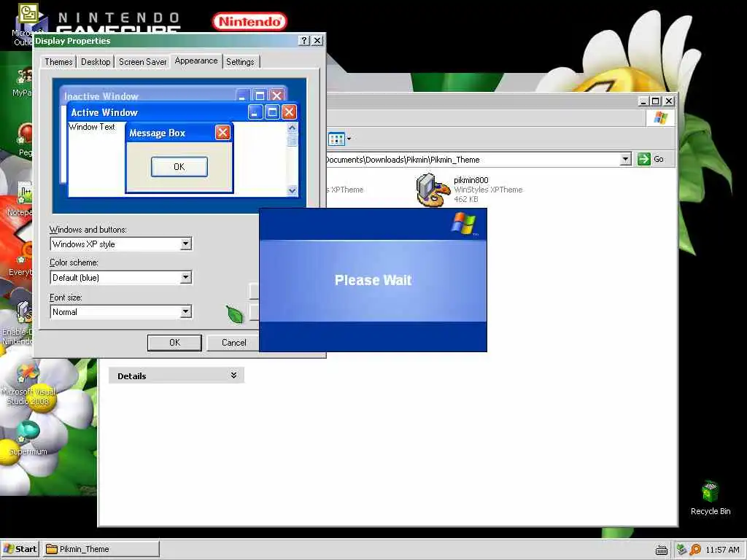Click the on-screen keyboard icon in taskbar
This screenshot has height=560, width=747.
(661, 550)
